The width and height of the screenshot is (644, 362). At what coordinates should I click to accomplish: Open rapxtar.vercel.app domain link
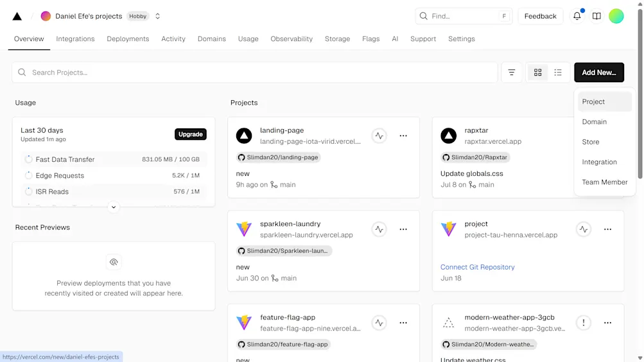coord(493,141)
